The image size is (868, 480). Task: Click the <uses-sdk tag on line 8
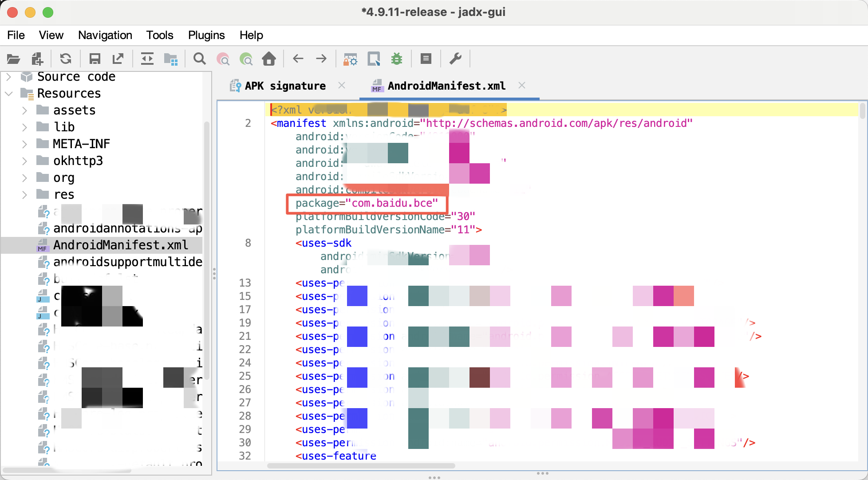(324, 243)
